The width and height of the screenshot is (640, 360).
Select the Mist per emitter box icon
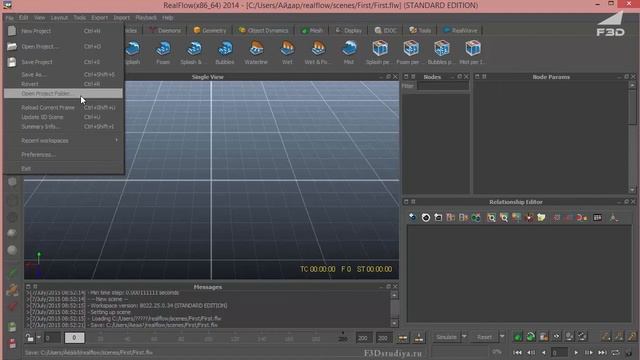point(473,49)
